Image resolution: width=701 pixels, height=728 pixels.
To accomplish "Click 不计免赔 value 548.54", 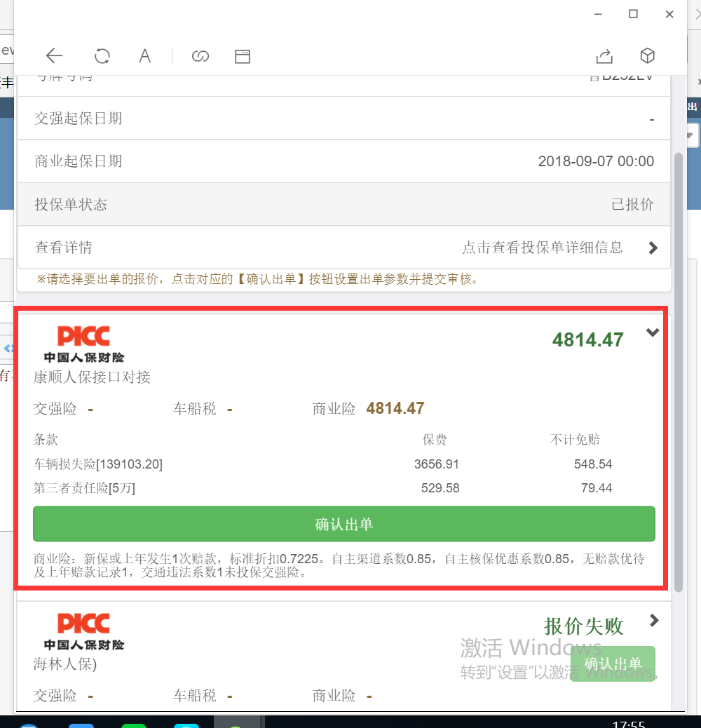I will click(x=593, y=464).
